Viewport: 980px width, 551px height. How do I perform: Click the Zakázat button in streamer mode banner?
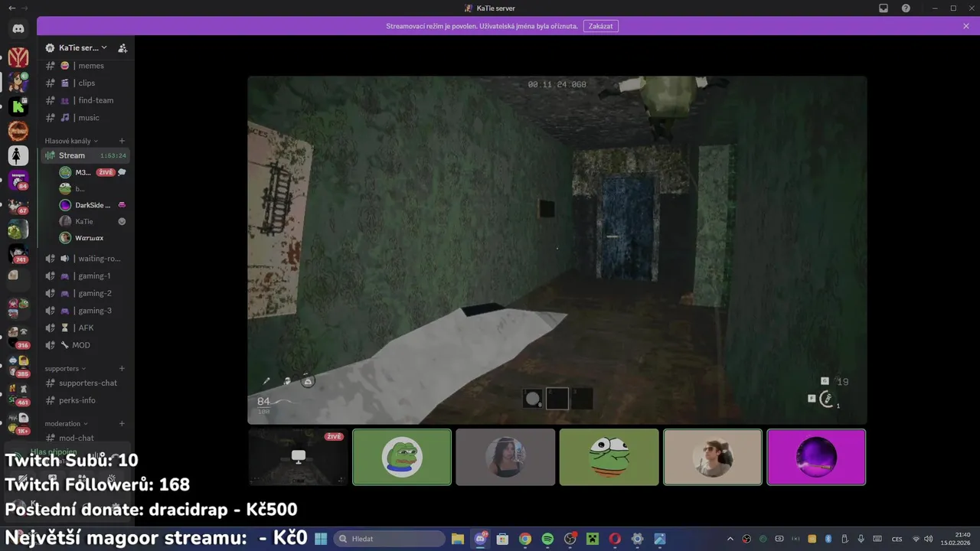click(x=601, y=26)
